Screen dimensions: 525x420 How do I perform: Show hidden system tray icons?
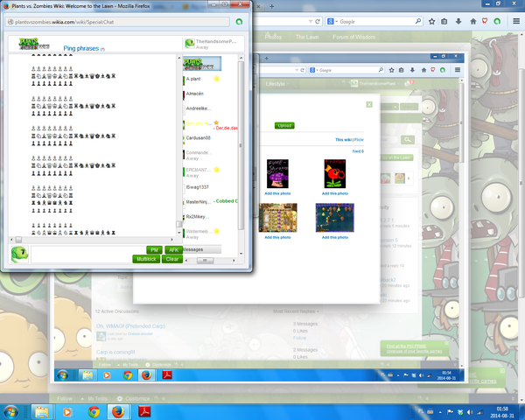tap(440, 412)
